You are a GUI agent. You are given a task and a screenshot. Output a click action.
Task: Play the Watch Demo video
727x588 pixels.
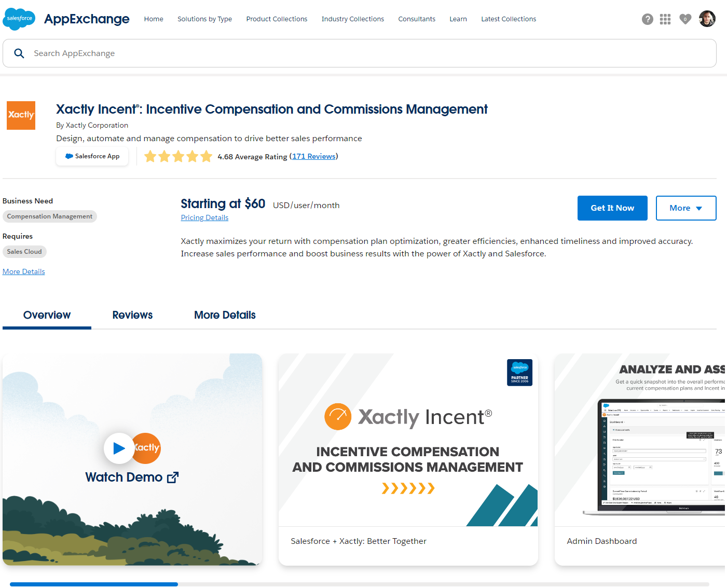(x=119, y=448)
